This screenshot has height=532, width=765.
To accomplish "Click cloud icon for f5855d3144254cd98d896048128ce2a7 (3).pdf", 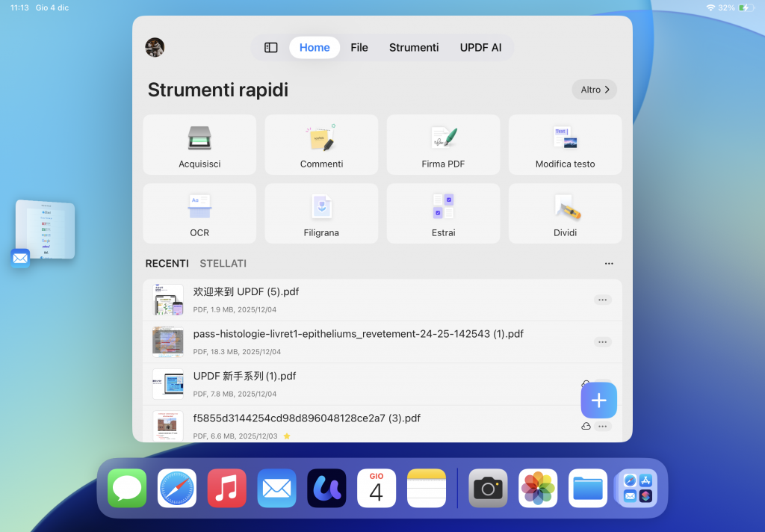I will tap(586, 426).
